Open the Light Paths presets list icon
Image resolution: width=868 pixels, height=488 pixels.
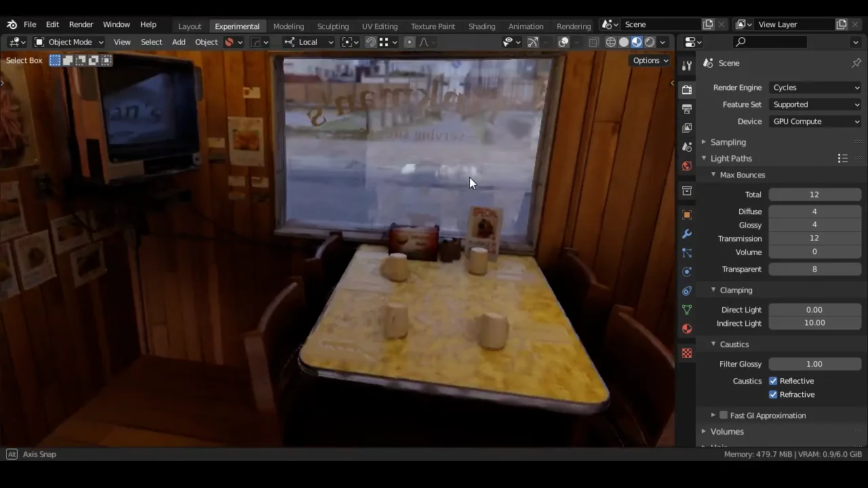tap(842, 159)
